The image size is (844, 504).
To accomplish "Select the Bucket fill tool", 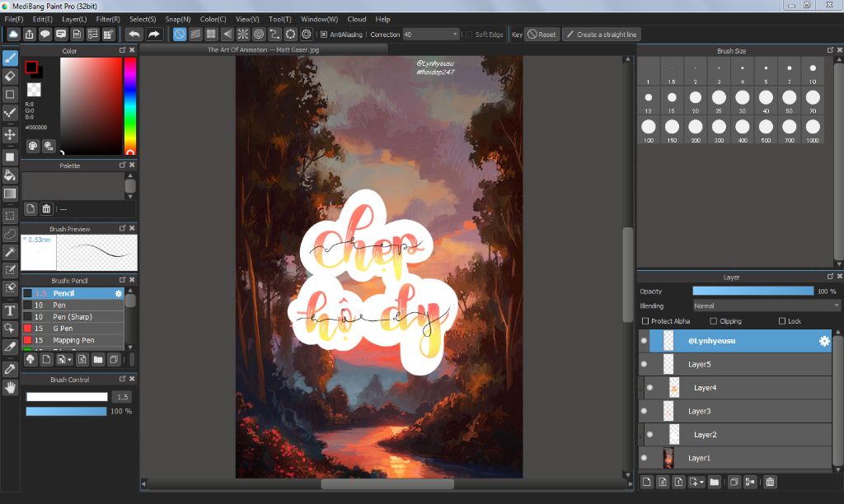I will pyautogui.click(x=10, y=175).
